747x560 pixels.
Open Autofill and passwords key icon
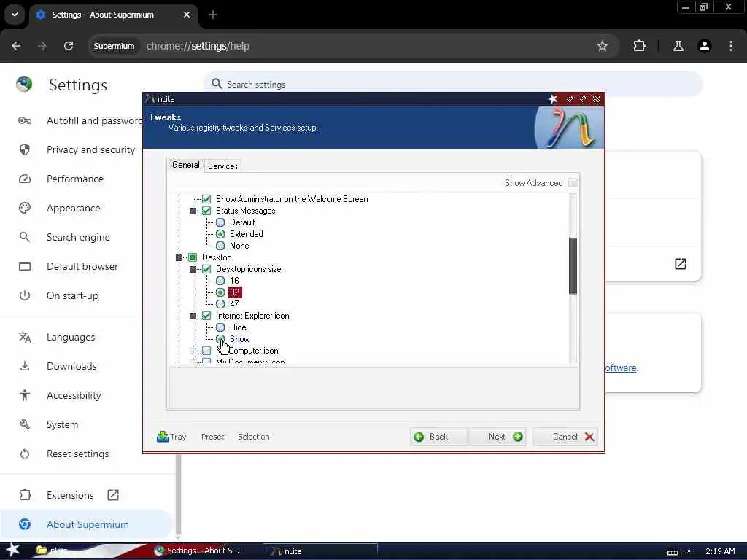point(25,120)
